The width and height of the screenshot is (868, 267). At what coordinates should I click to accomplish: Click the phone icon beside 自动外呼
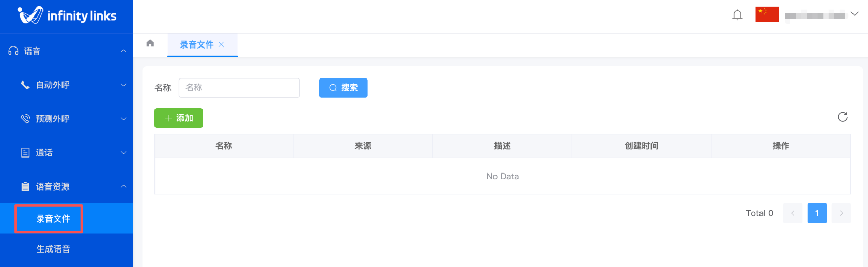[x=25, y=85]
